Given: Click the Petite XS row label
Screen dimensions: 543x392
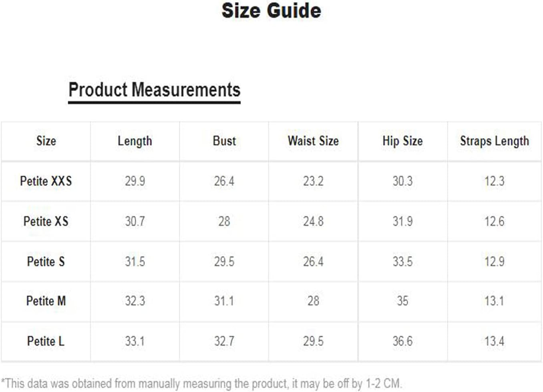Looking at the screenshot, I should tap(46, 221).
